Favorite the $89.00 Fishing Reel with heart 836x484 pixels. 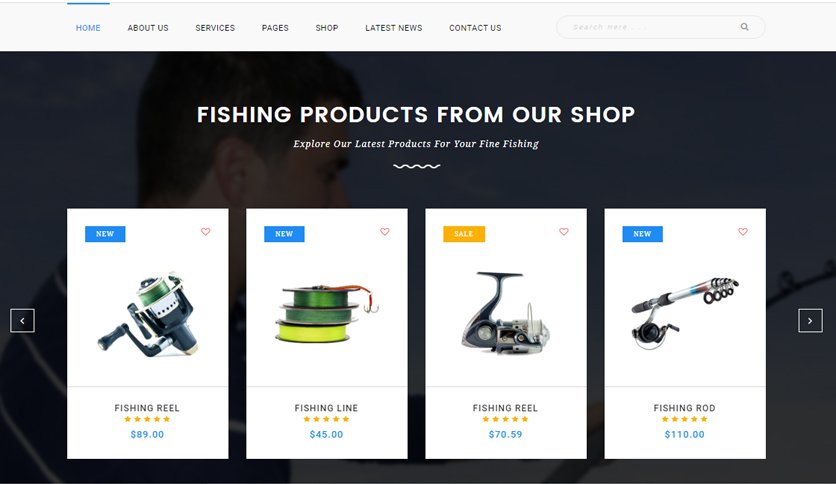point(205,231)
